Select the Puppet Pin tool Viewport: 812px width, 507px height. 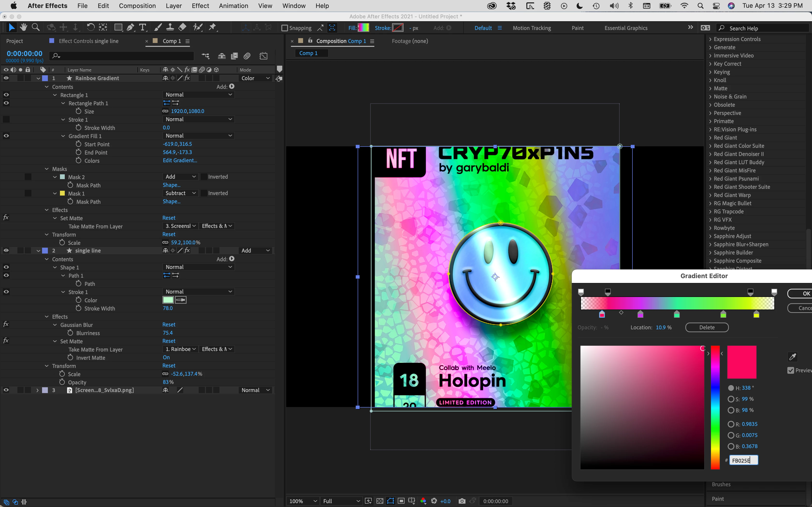[x=212, y=28]
